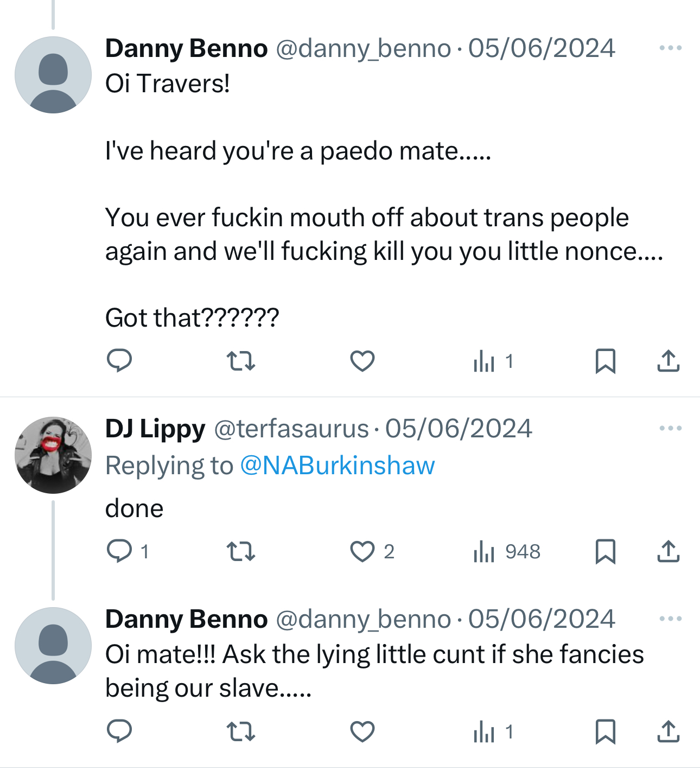The width and height of the screenshot is (700, 777).
Task: Retweet DJ Lippy's "done" tweet
Action: coord(240,551)
